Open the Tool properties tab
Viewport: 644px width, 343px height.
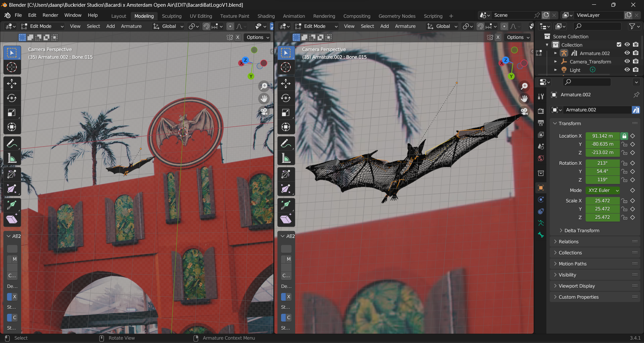pyautogui.click(x=541, y=97)
